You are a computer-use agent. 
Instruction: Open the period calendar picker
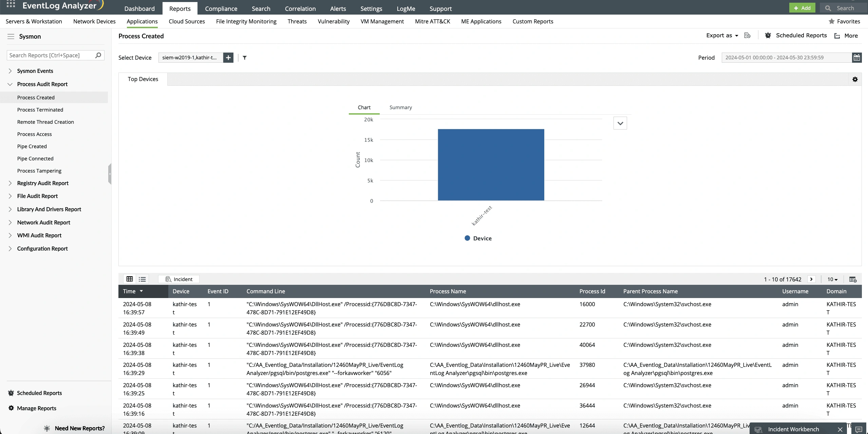pos(856,58)
